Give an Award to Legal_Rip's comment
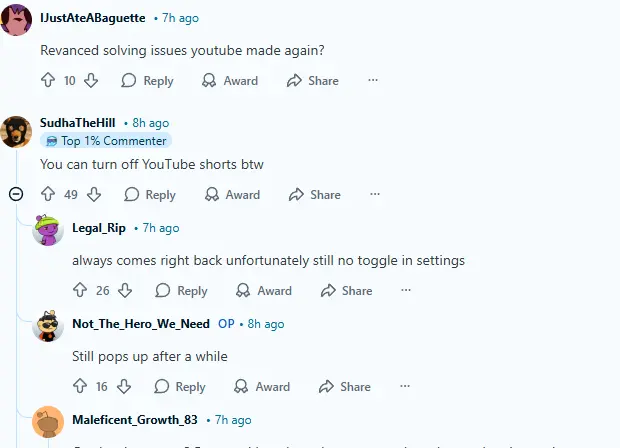Screen dimensions: 620x448 (263, 291)
